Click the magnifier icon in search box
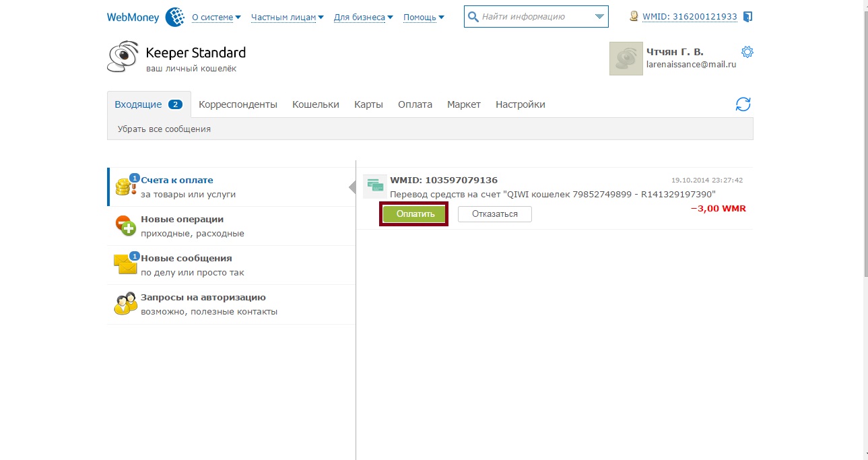This screenshot has width=868, height=460. pyautogui.click(x=473, y=17)
